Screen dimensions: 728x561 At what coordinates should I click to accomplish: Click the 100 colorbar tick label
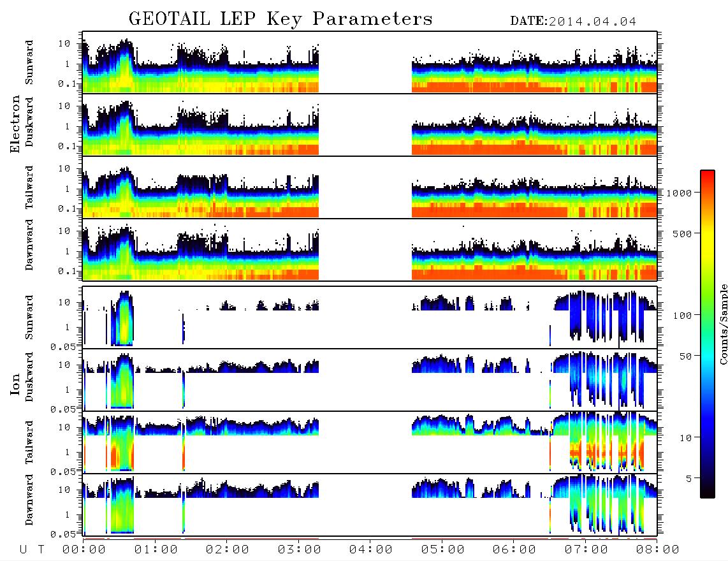point(683,316)
